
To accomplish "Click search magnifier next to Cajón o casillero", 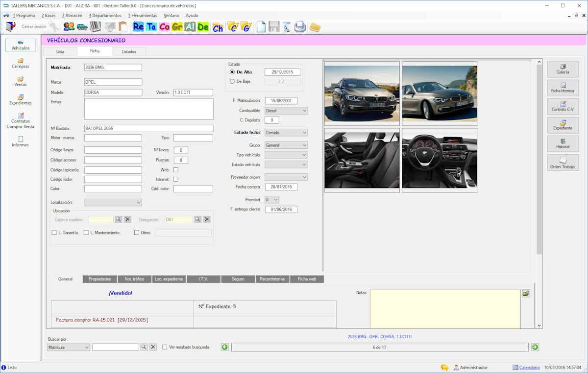I will (x=119, y=219).
